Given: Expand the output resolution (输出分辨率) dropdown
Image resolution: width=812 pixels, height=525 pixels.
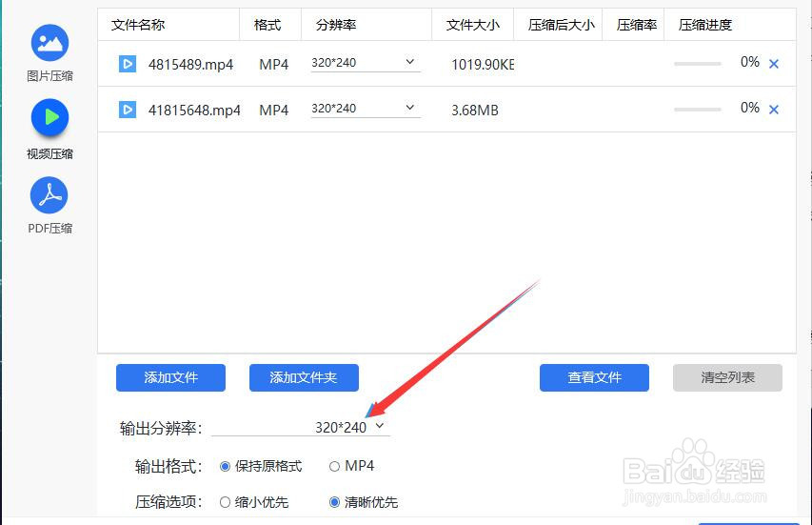Looking at the screenshot, I should (x=301, y=427).
